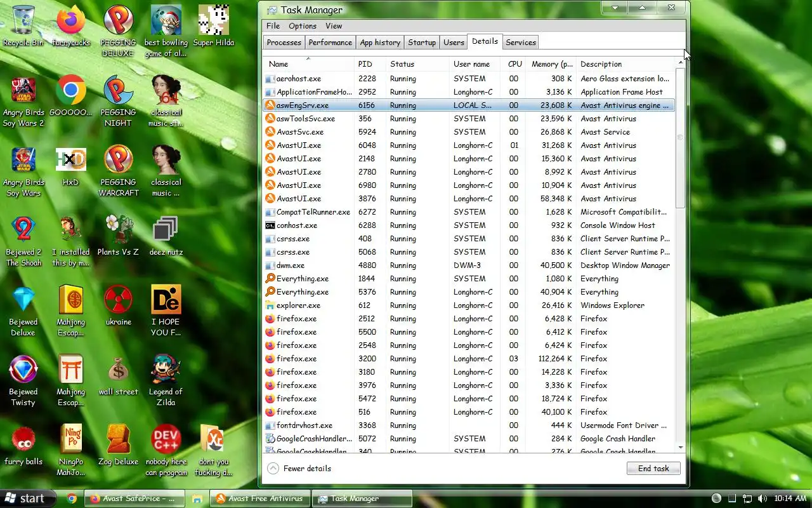Sort by the Status column header

[x=417, y=64]
